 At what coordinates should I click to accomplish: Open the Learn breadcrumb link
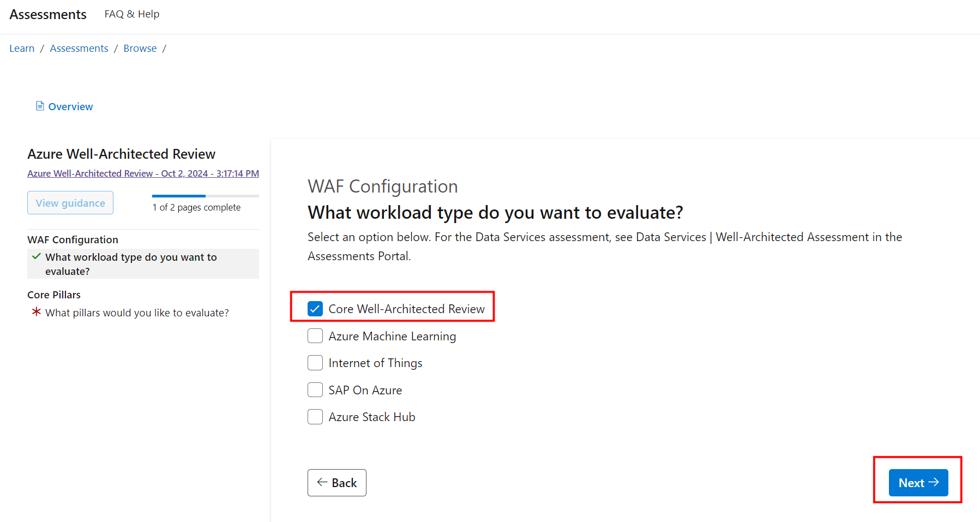[22, 48]
